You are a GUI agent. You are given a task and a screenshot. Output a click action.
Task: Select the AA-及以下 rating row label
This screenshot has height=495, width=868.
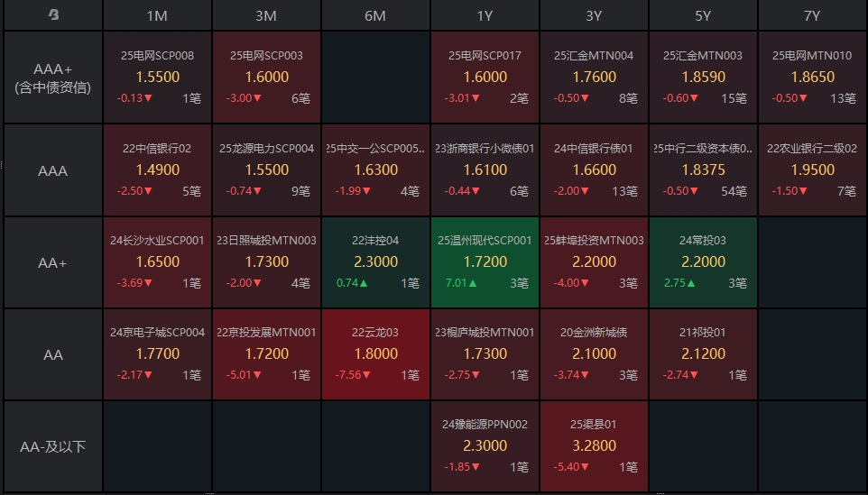pos(52,446)
